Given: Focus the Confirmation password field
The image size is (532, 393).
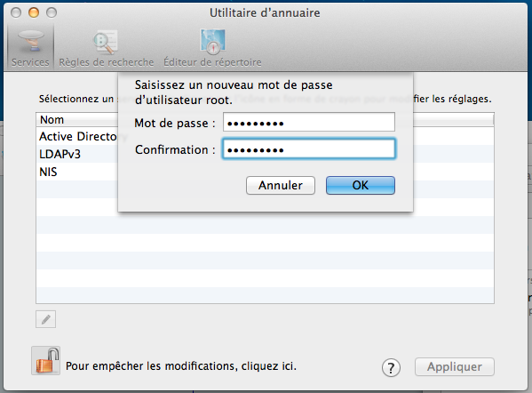Looking at the screenshot, I should coord(309,148).
